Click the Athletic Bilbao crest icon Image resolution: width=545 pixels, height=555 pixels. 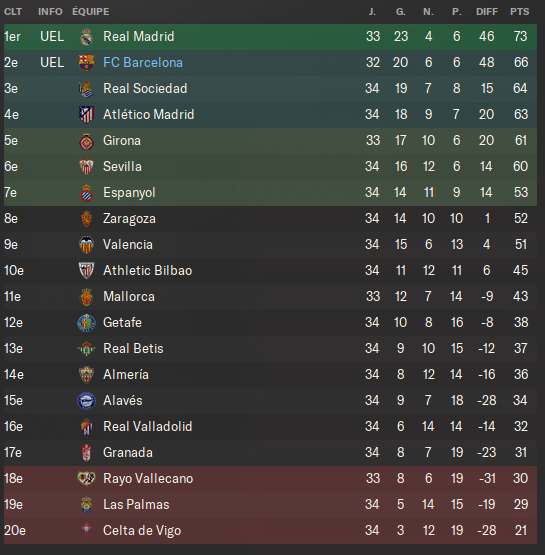(86, 271)
